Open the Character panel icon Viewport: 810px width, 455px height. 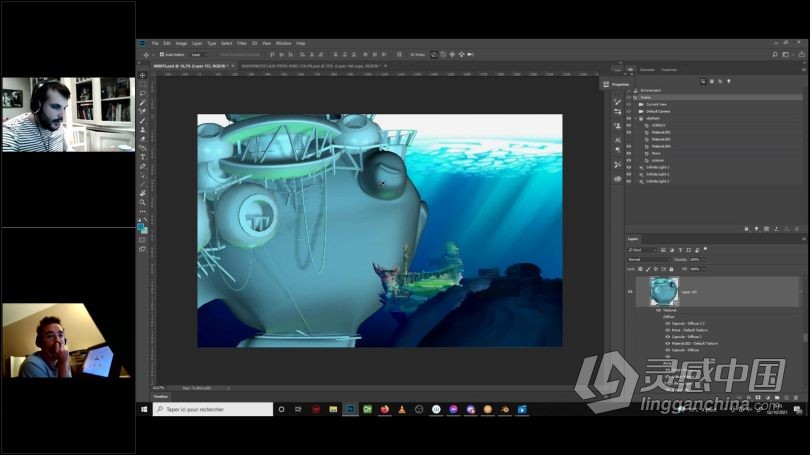click(617, 140)
